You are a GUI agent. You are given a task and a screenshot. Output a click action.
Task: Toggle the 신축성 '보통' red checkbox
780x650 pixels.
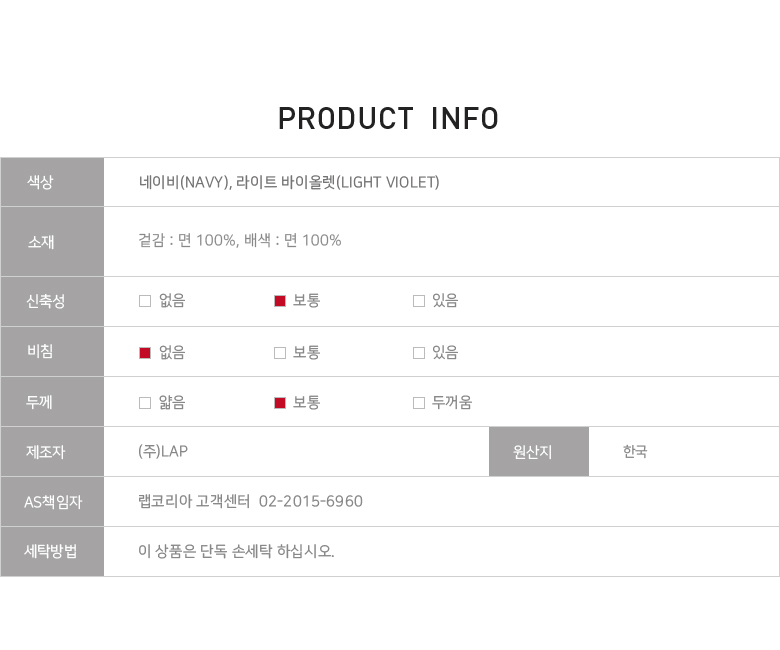coord(280,301)
